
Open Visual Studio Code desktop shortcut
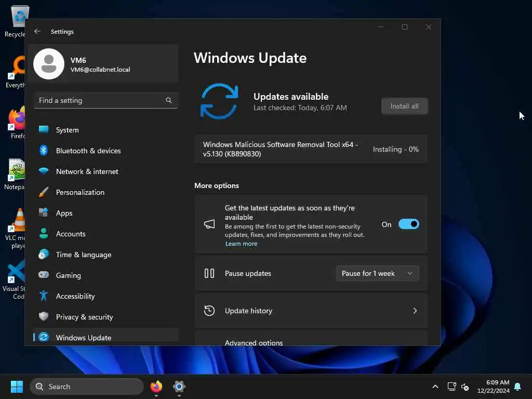point(15,280)
